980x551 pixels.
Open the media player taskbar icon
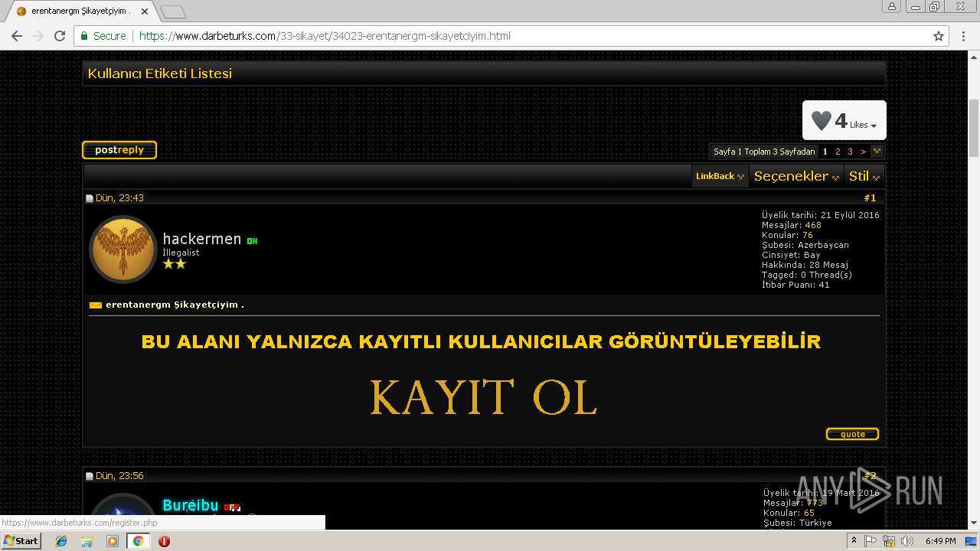[113, 541]
